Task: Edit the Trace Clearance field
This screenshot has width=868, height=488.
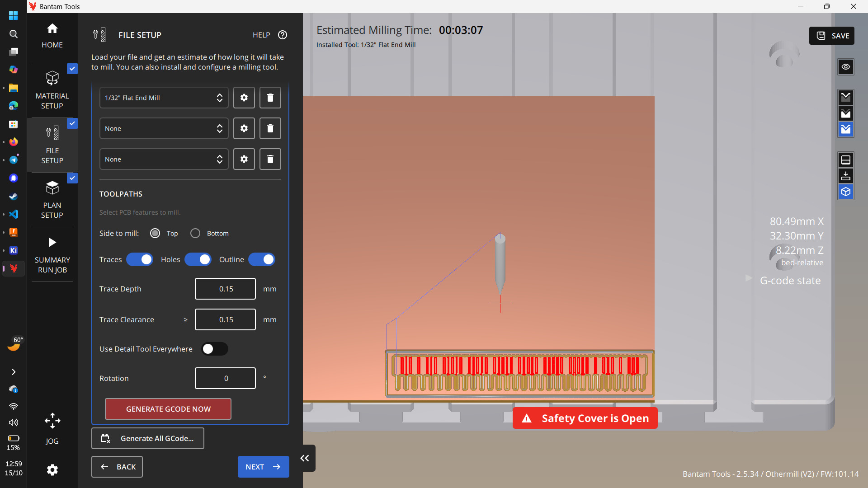Action: coord(226,319)
